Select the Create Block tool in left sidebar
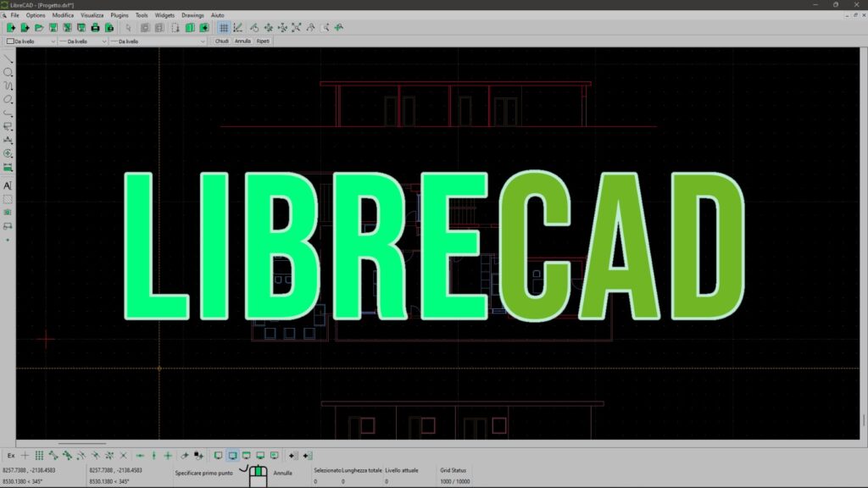Screen dimensions: 868x488 (x=8, y=226)
